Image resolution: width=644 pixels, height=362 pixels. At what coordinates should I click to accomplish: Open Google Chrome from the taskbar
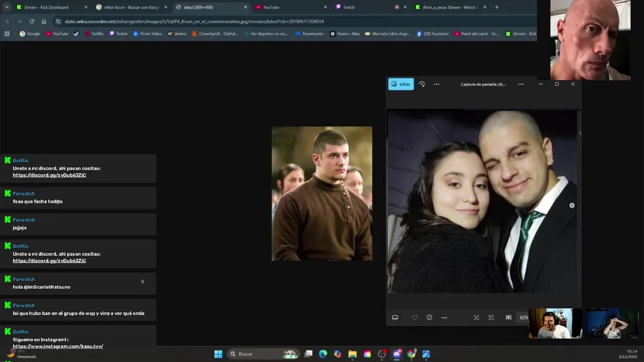(412, 354)
